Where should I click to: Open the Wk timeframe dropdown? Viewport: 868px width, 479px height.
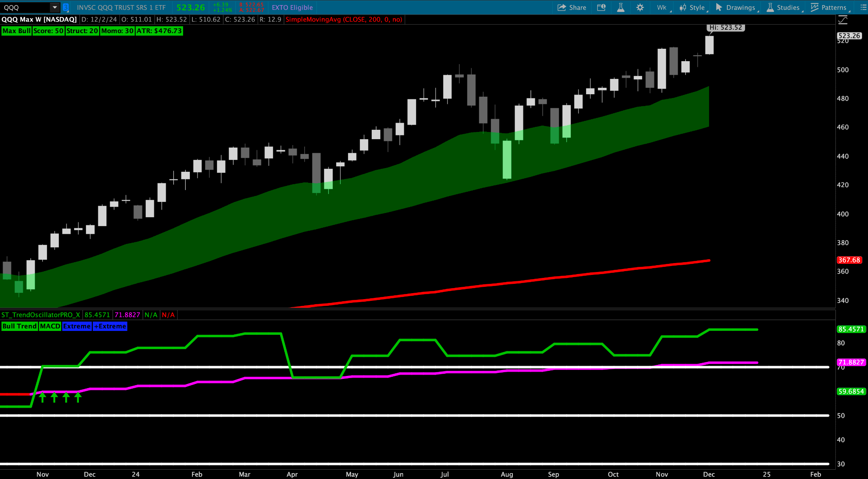pos(662,7)
